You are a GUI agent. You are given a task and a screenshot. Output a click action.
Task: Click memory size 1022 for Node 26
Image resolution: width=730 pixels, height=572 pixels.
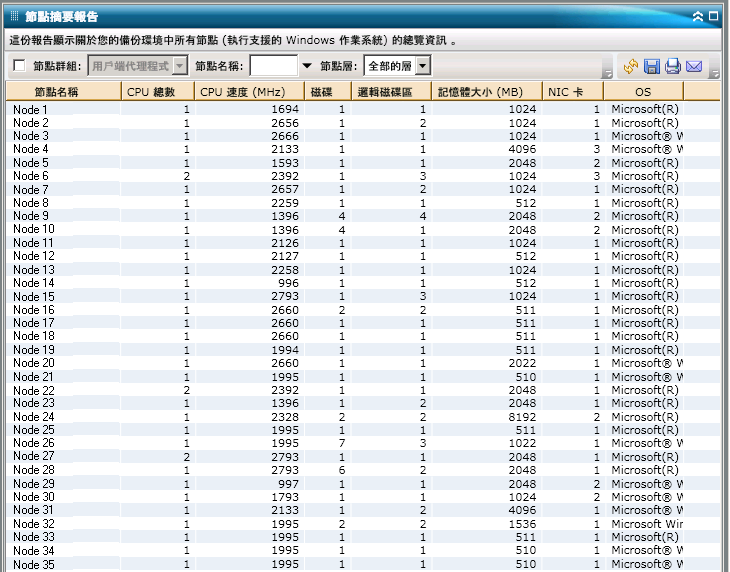[x=522, y=443]
